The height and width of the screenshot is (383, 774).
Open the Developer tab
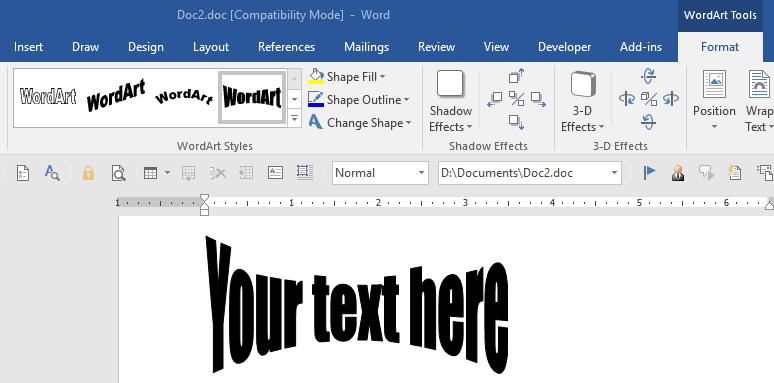click(x=564, y=47)
